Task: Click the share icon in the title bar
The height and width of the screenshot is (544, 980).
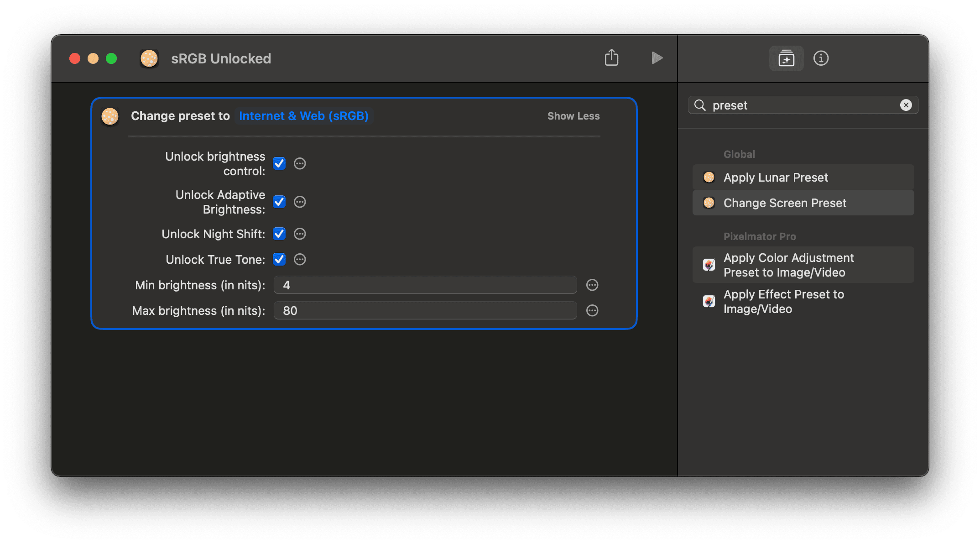Action: tap(611, 58)
